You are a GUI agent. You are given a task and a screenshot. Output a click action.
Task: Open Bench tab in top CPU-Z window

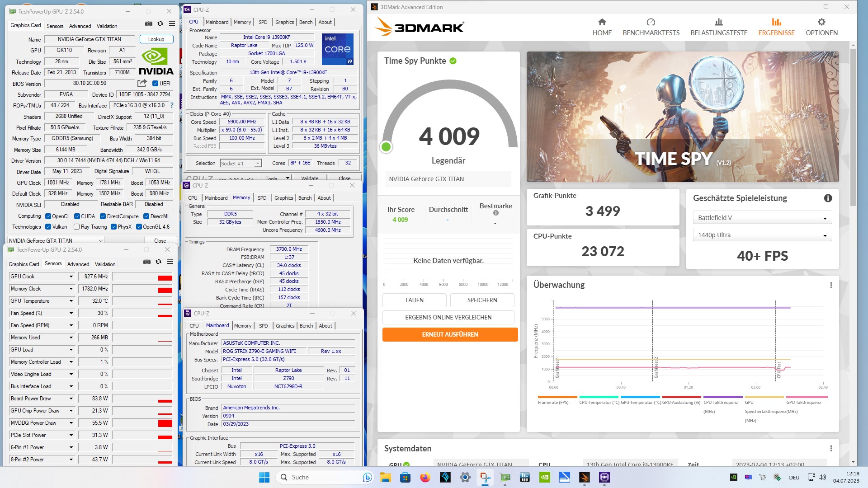(x=306, y=22)
